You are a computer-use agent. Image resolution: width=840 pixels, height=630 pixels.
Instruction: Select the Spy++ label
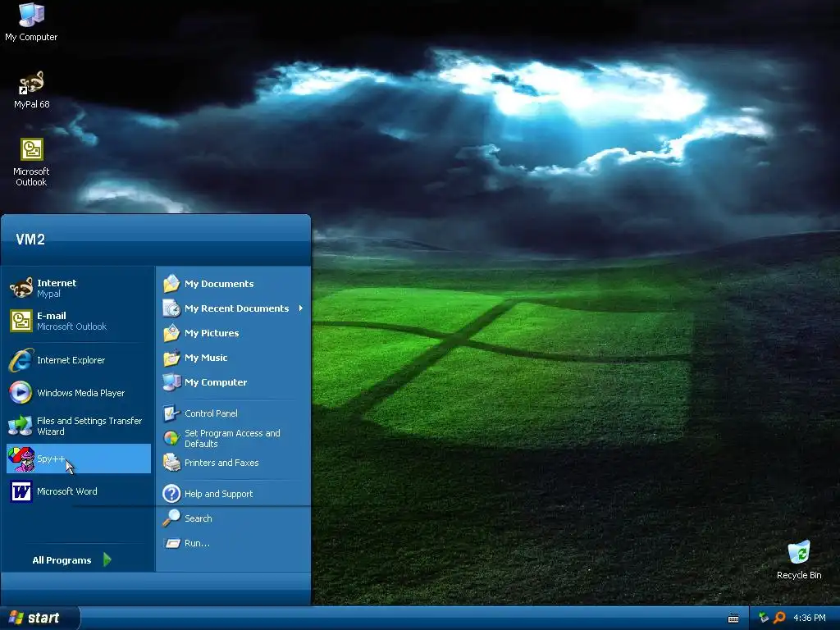51,459
